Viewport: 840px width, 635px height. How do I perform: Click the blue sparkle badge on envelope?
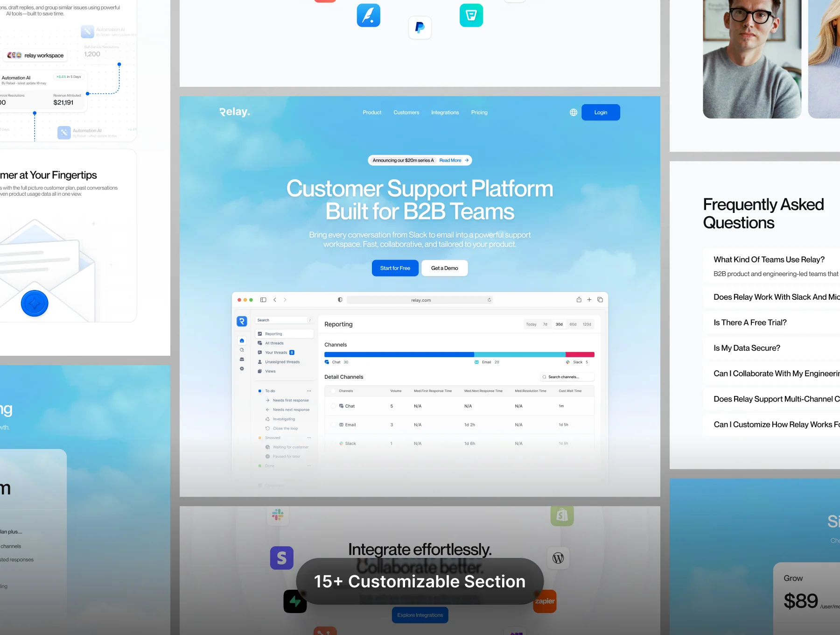35,303
